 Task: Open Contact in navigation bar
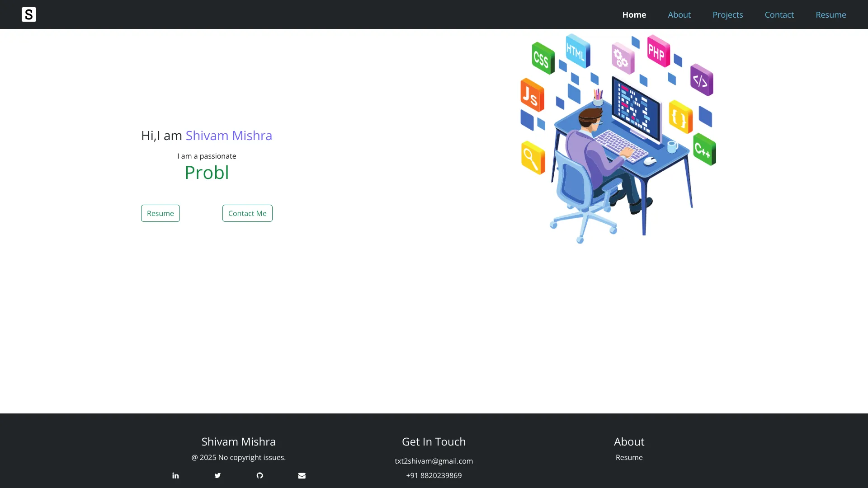click(779, 14)
